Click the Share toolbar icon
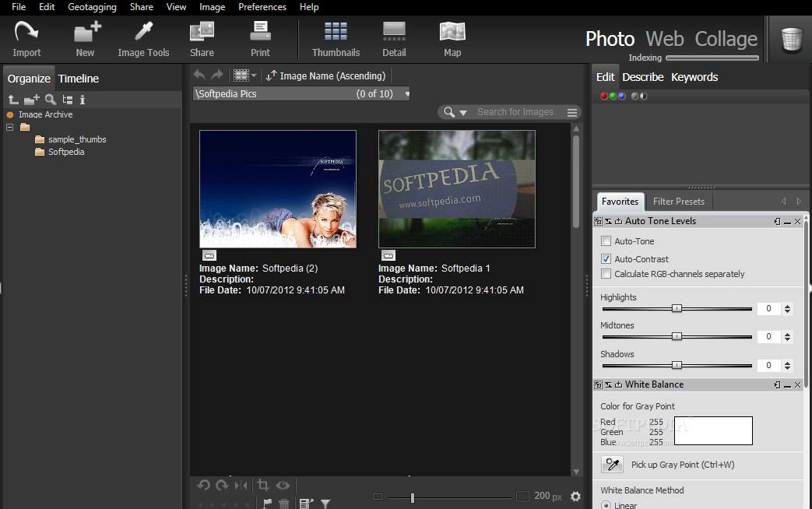This screenshot has height=509, width=812. pos(202,39)
